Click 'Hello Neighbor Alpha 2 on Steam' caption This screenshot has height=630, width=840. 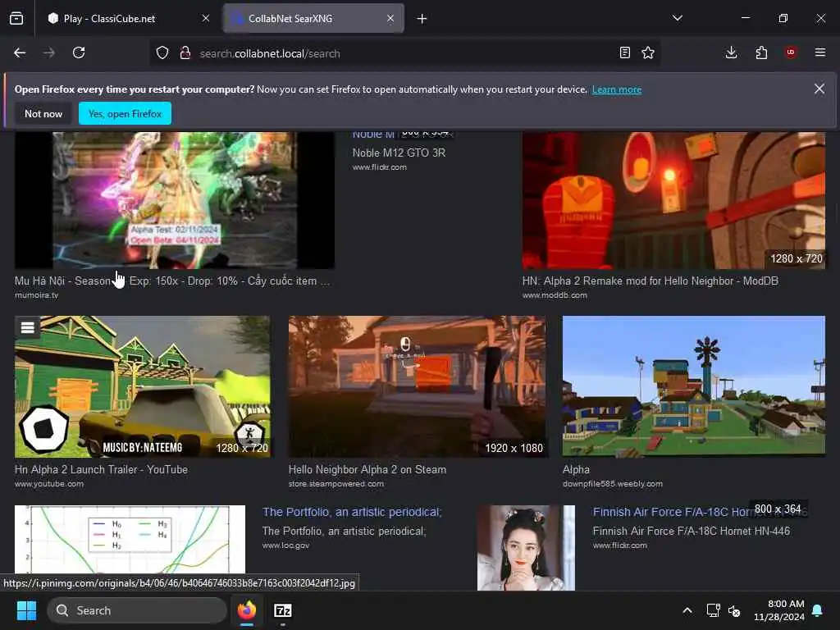pyautogui.click(x=367, y=469)
